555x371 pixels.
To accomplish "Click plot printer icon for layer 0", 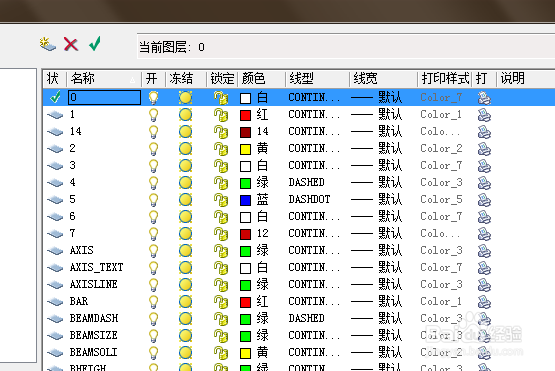I will click(484, 98).
